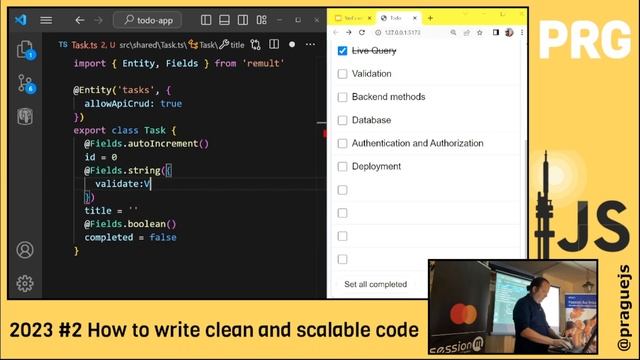This screenshot has height=360, width=640.
Task: Open GitHub icon in activity bar
Action: point(25,116)
